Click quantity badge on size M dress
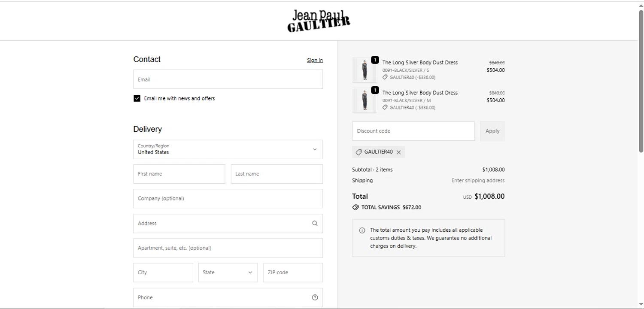The height and width of the screenshot is (309, 644). point(375,90)
